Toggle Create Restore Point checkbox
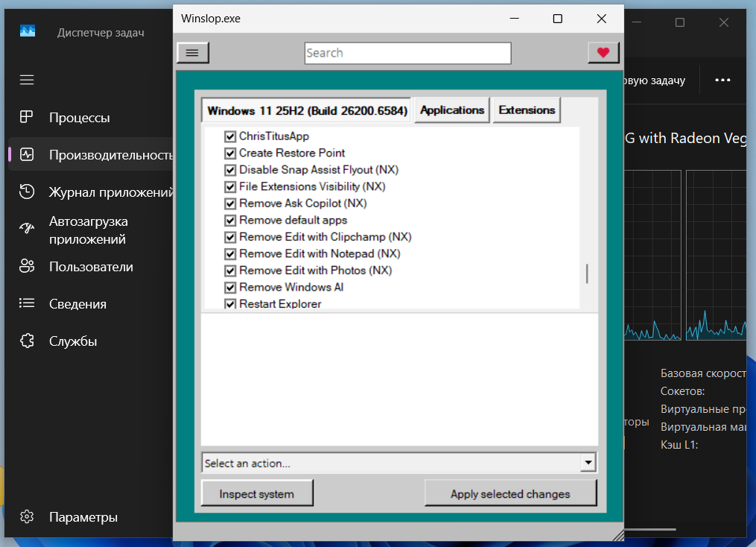The width and height of the screenshot is (756, 547). (x=230, y=154)
